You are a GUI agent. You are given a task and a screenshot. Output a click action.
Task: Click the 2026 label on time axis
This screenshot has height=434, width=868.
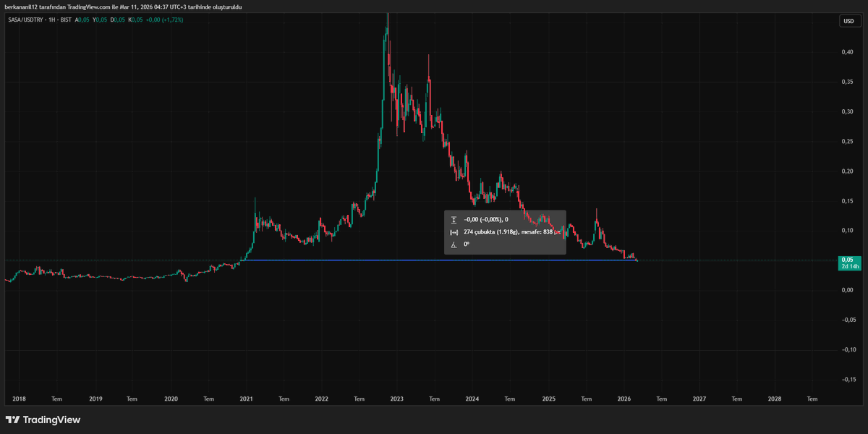(624, 398)
